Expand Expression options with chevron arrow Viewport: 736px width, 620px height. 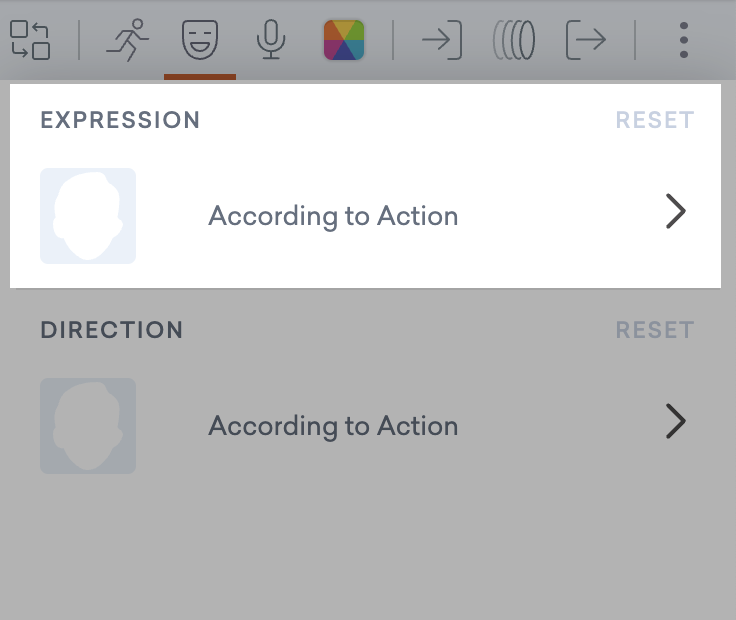coord(676,212)
